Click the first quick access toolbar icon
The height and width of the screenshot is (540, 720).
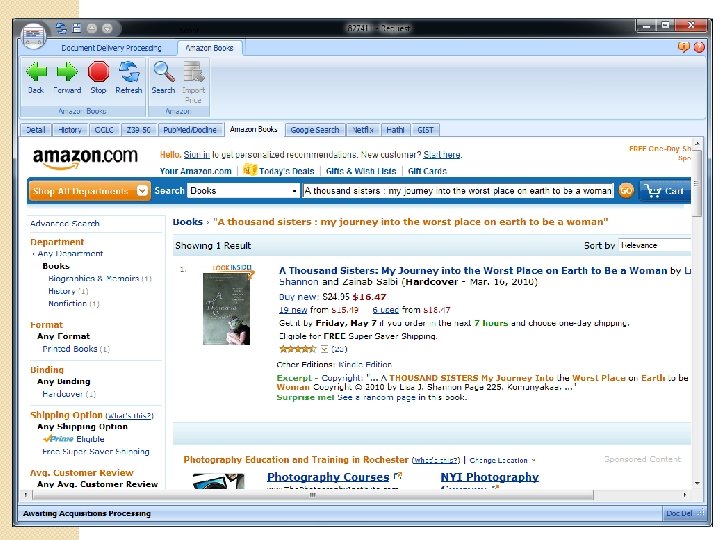61,28
